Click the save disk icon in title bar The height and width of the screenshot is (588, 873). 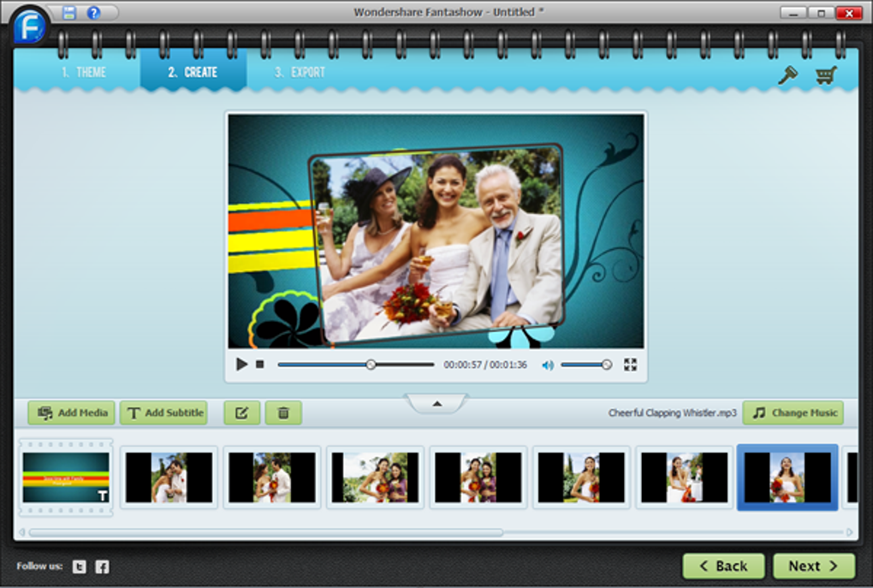tap(69, 12)
